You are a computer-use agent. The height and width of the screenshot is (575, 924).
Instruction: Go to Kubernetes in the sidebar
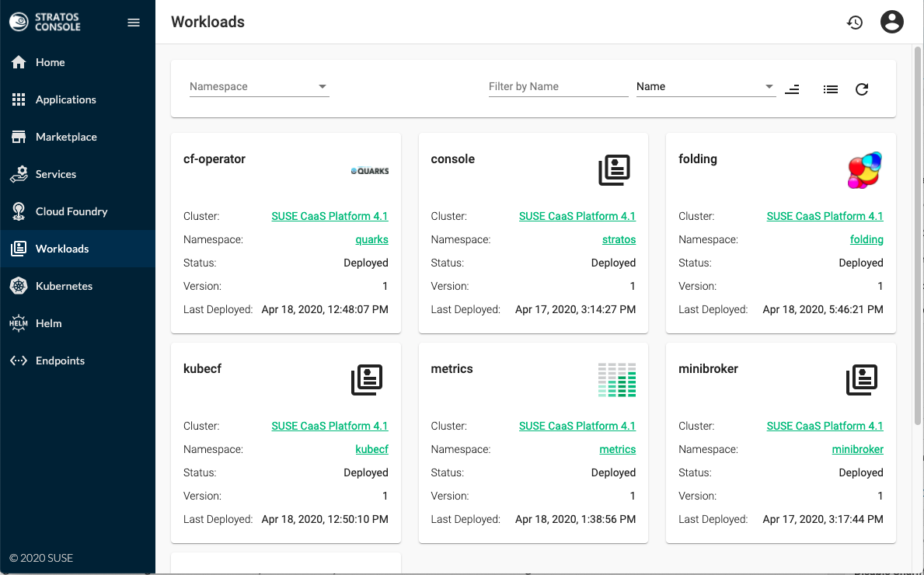point(64,286)
